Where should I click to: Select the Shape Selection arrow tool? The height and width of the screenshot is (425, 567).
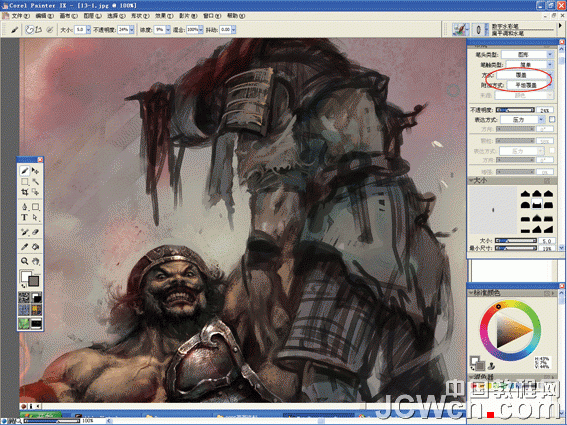pos(35,217)
